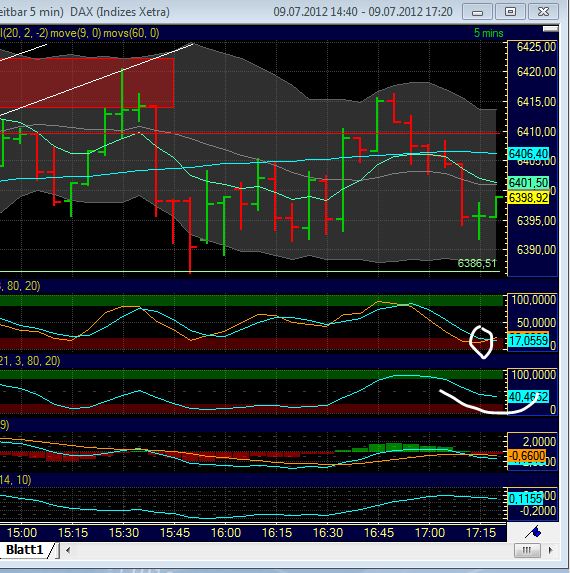The image size is (570, 573).
Task: Click the '21, 3, 80, 20)' stochastic panel label
Action: tap(30, 361)
